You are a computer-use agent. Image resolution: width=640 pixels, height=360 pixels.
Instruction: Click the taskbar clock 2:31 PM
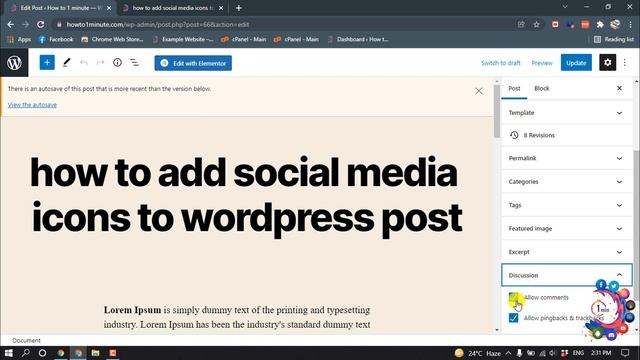pos(601,353)
